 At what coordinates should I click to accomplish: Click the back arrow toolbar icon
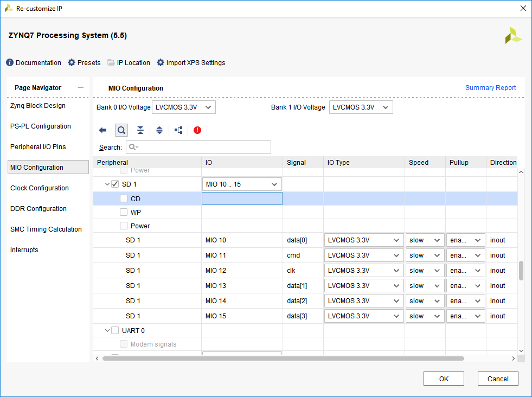[102, 130]
